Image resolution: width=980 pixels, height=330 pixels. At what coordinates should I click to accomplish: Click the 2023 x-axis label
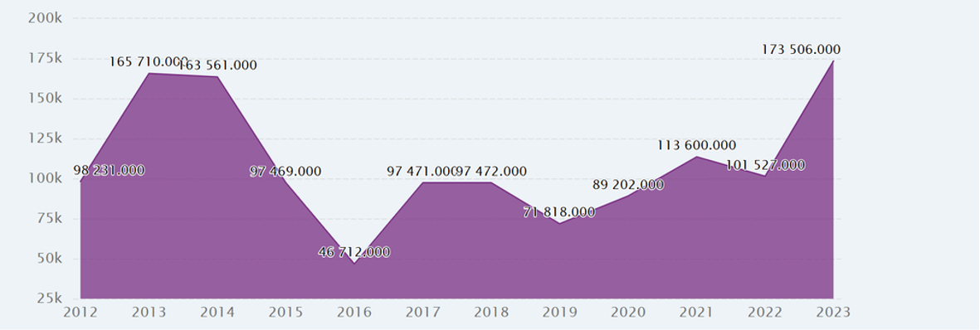click(x=833, y=312)
